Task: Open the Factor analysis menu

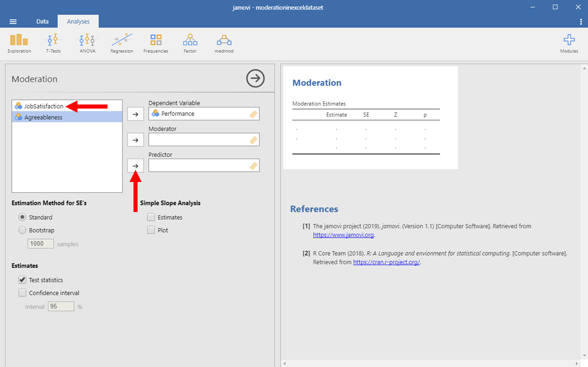Action: (190, 43)
